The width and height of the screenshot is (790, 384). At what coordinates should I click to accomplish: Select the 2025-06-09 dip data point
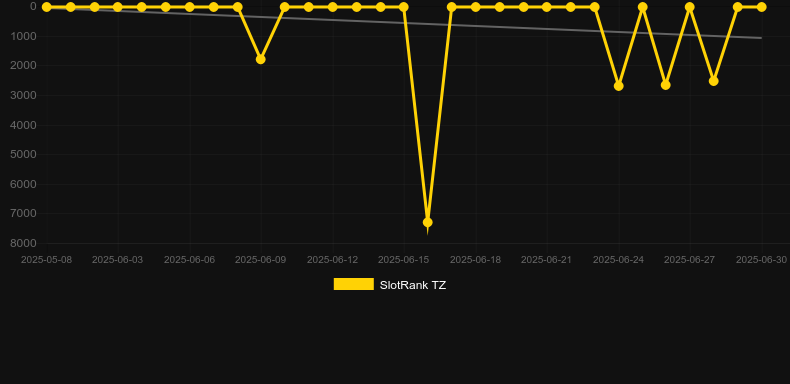tap(260, 59)
